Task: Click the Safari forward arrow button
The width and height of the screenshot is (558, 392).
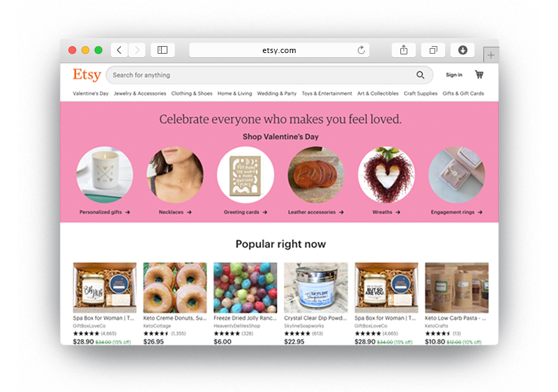Action: tap(137, 50)
